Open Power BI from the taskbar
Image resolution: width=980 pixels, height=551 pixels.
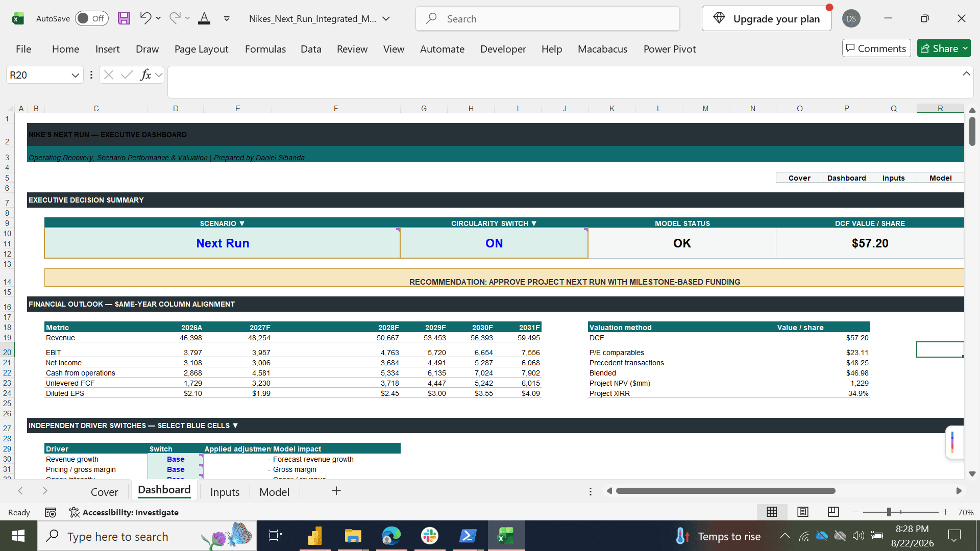[x=314, y=536]
